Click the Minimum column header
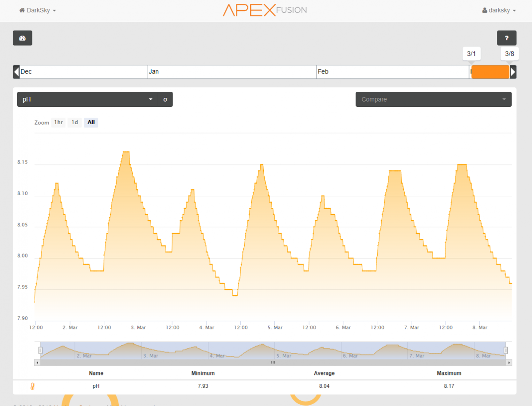This screenshot has height=406, width=532. 203,373
